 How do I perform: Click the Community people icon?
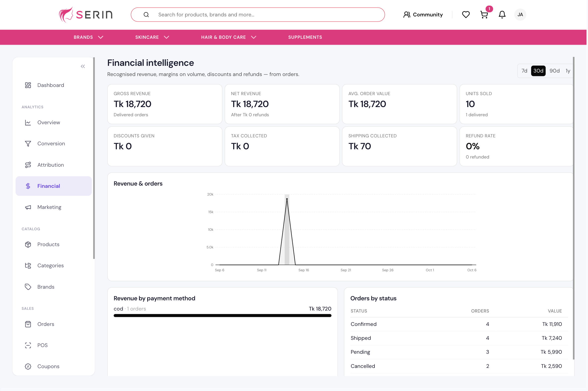click(406, 15)
